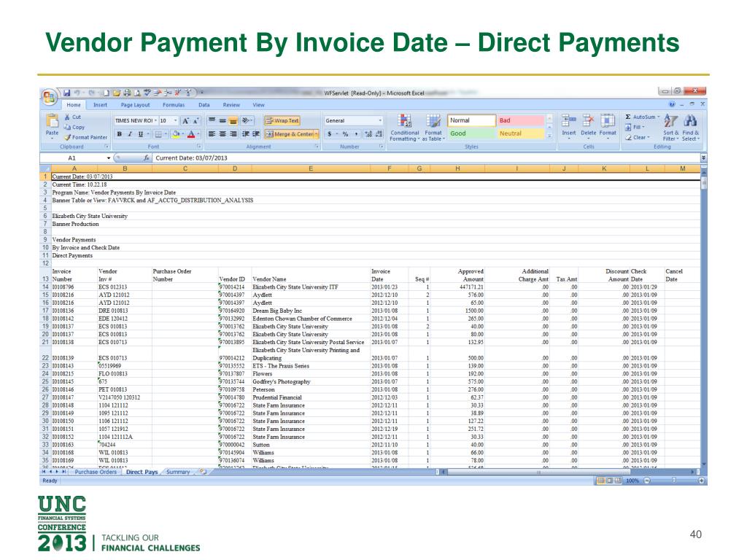
Task: Open the General number format dropdown
Action: (379, 121)
